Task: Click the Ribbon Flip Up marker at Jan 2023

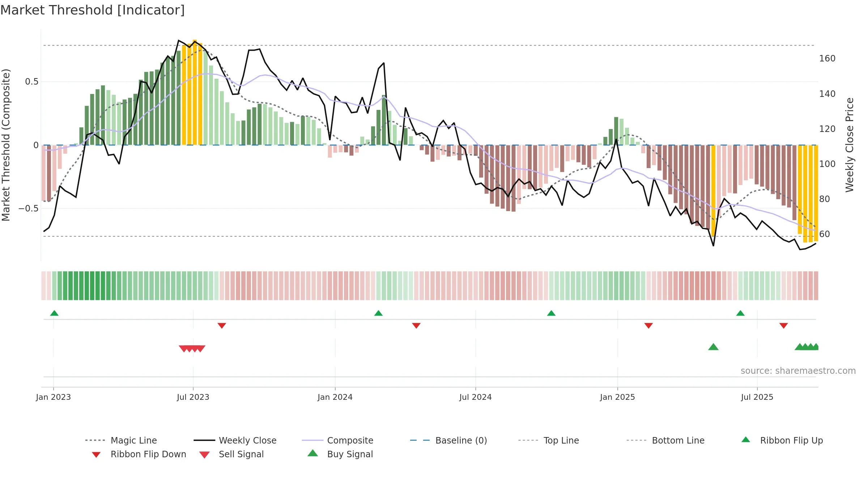Action: pos(54,313)
